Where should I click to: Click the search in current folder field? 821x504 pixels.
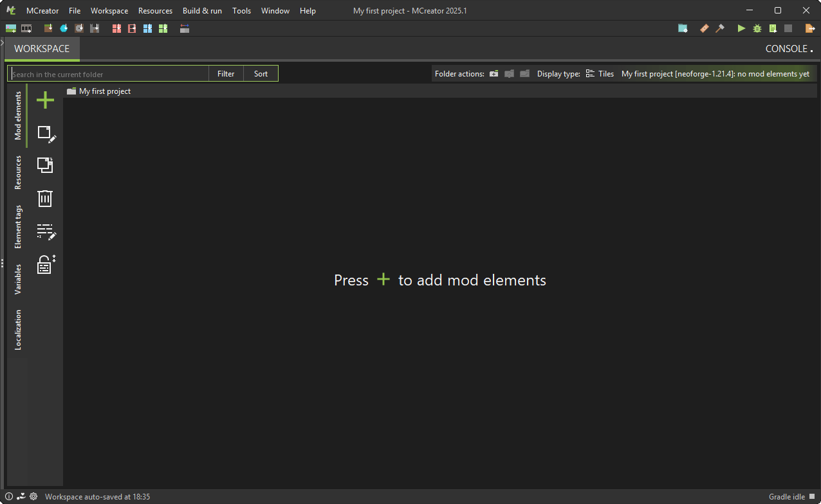point(108,74)
